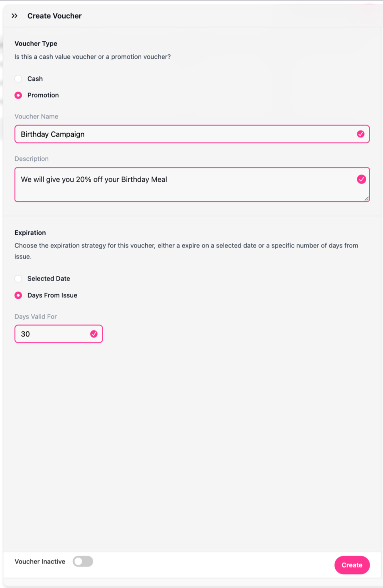383x588 pixels.
Task: Click the Expiration section heading
Action: click(x=30, y=232)
